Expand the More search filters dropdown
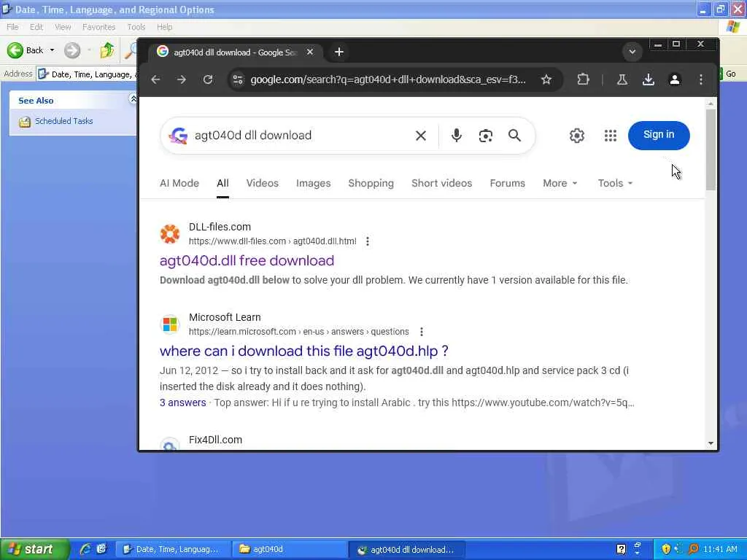The image size is (747, 560). [x=560, y=183]
